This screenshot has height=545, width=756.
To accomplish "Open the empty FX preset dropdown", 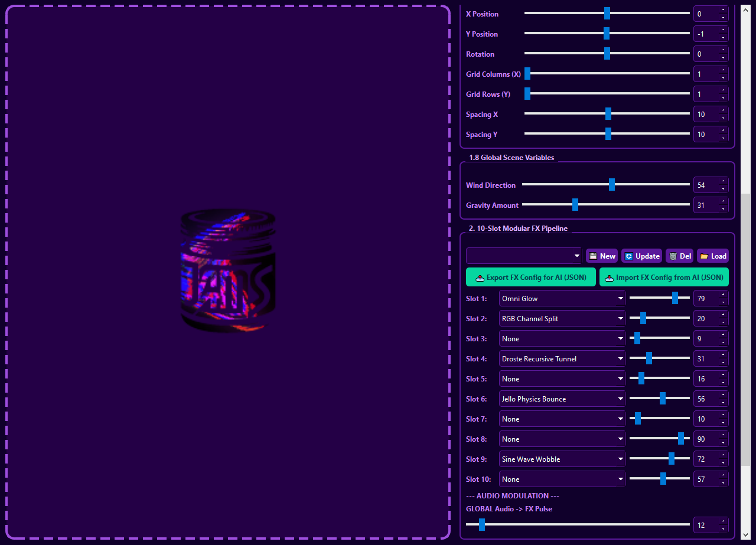I will [x=524, y=256].
